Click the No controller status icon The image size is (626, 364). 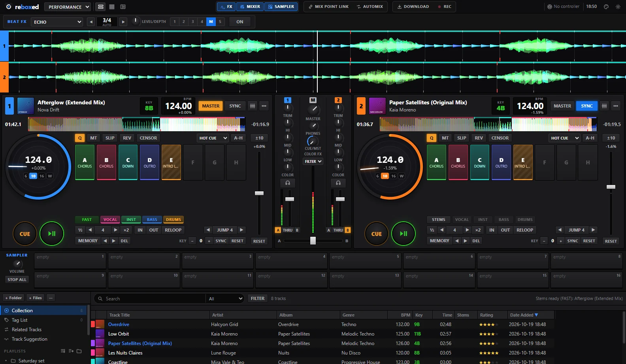click(550, 7)
